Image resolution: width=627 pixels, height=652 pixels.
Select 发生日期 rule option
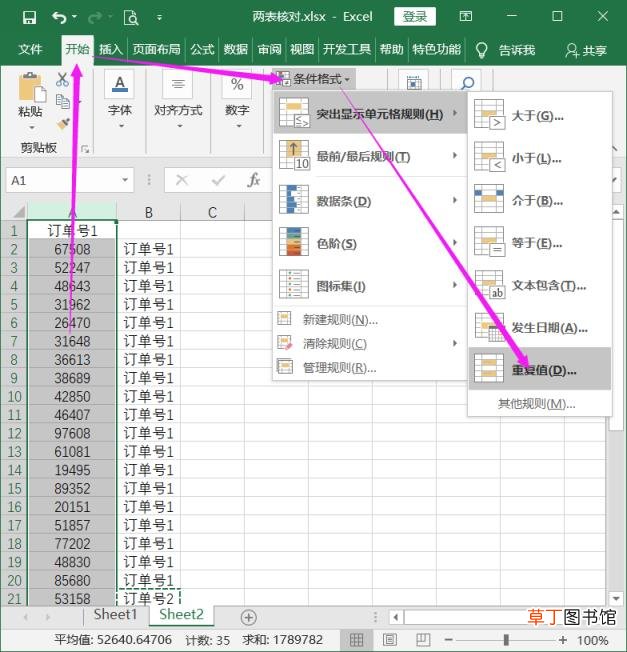(x=540, y=327)
